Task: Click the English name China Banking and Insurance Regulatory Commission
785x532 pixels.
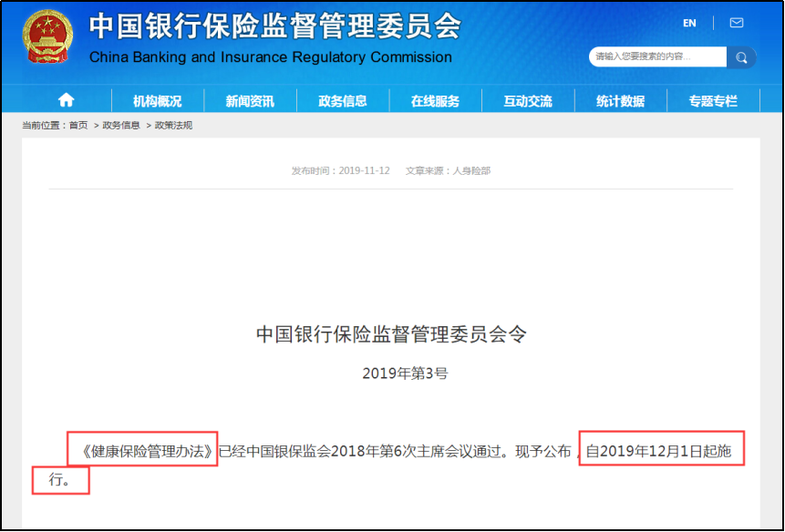Action: 271,57
